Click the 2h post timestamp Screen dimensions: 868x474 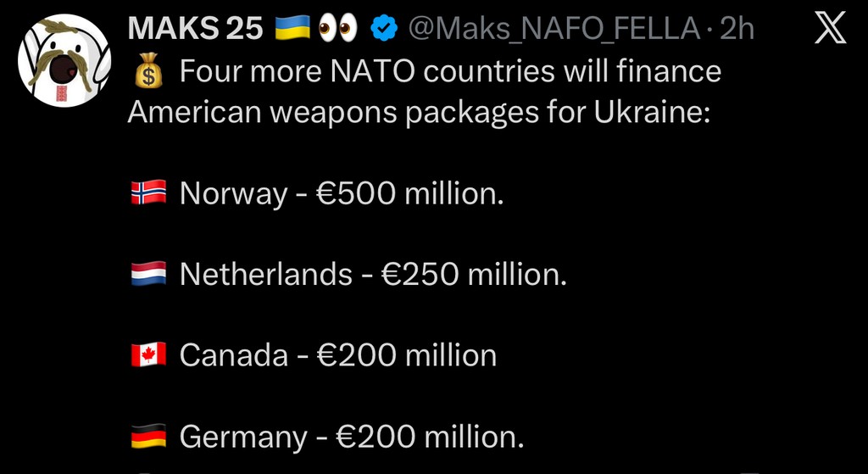click(x=736, y=29)
